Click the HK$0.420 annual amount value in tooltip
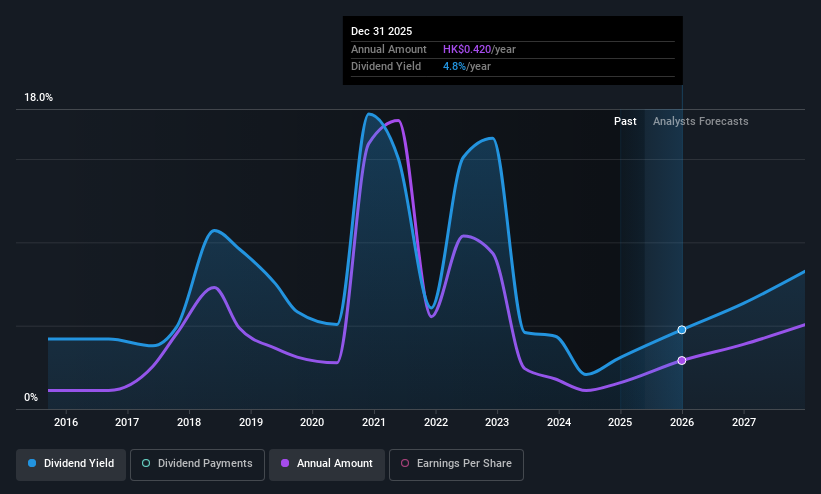821x494 pixels. (467, 49)
